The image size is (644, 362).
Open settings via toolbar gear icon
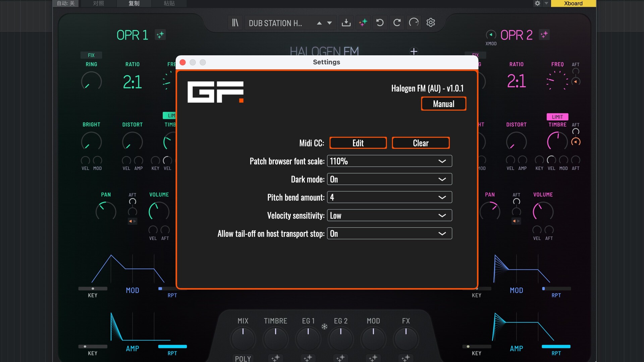coord(431,23)
